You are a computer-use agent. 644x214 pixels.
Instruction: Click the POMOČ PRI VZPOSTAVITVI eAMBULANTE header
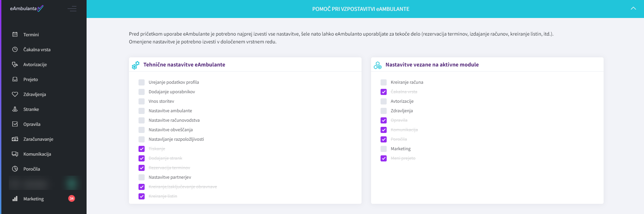[361, 9]
